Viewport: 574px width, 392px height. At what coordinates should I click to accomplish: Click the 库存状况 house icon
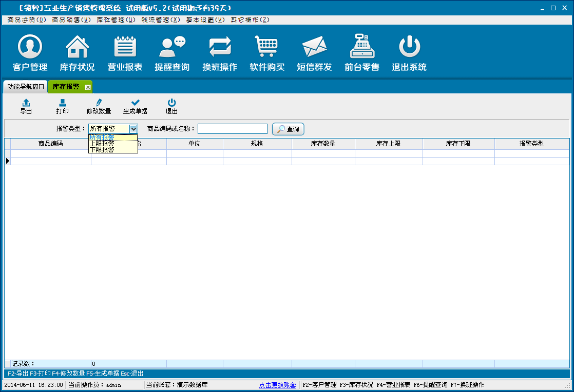click(x=77, y=47)
